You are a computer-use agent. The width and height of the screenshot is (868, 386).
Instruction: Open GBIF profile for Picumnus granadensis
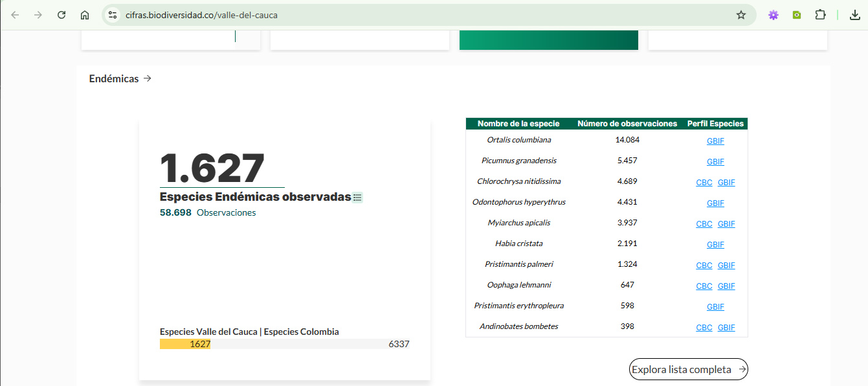coord(715,162)
